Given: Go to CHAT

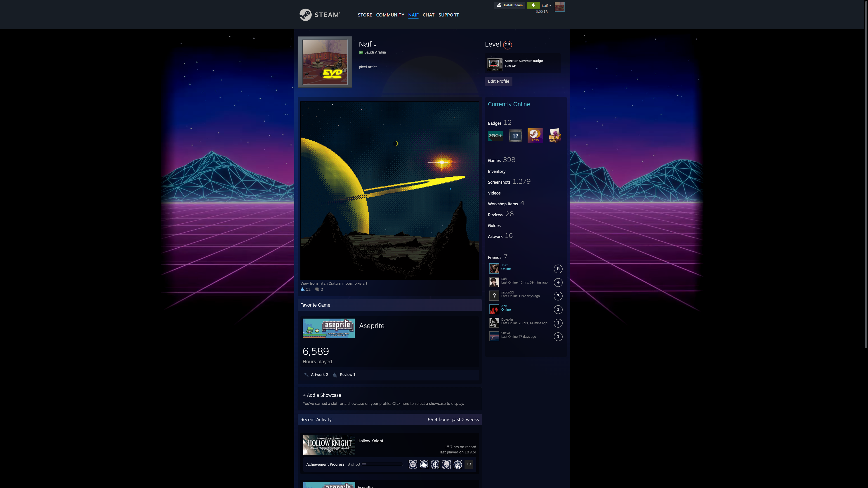Looking at the screenshot, I should pyautogui.click(x=429, y=15).
